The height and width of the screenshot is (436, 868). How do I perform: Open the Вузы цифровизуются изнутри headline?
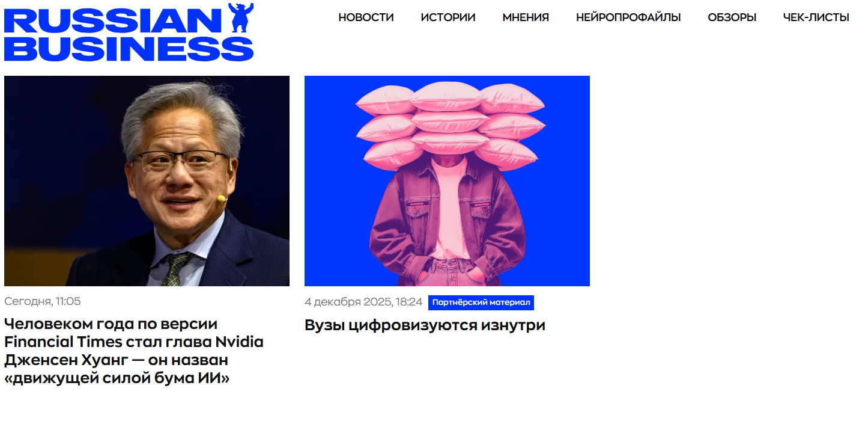point(425,325)
